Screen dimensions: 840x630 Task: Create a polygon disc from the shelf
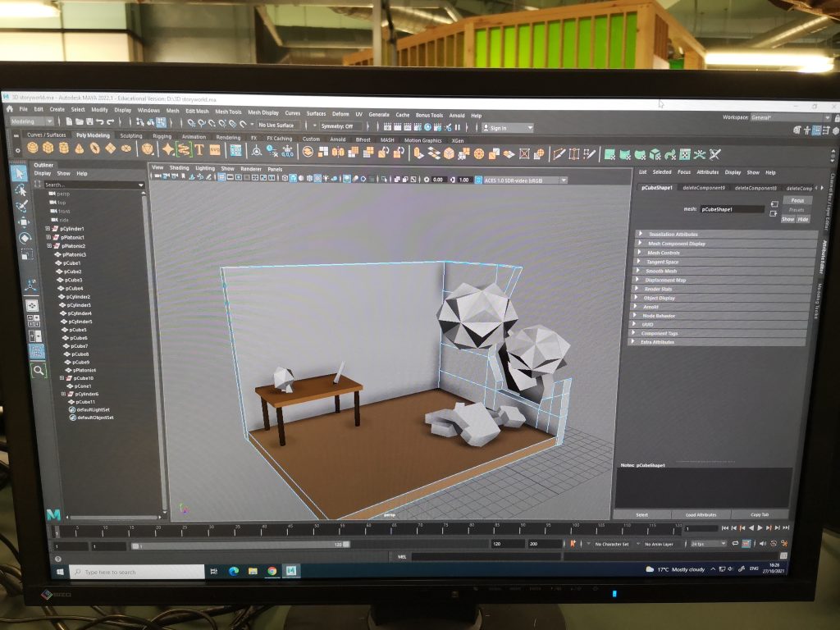coord(126,148)
